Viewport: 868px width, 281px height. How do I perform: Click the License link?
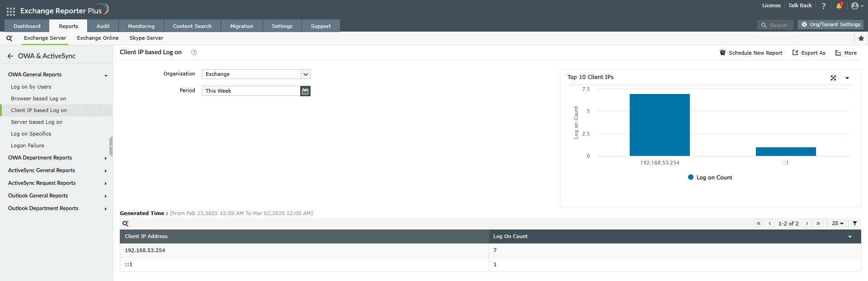771,5
